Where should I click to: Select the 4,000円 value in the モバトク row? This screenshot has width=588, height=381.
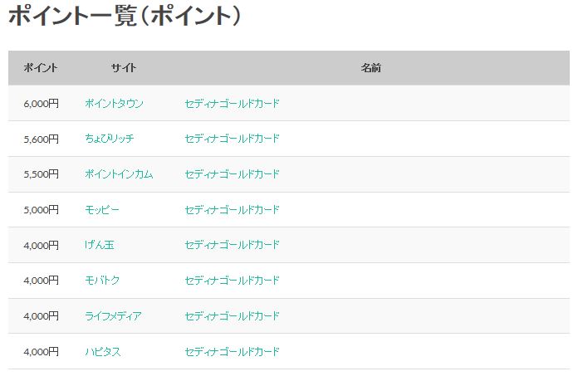pyautogui.click(x=42, y=281)
